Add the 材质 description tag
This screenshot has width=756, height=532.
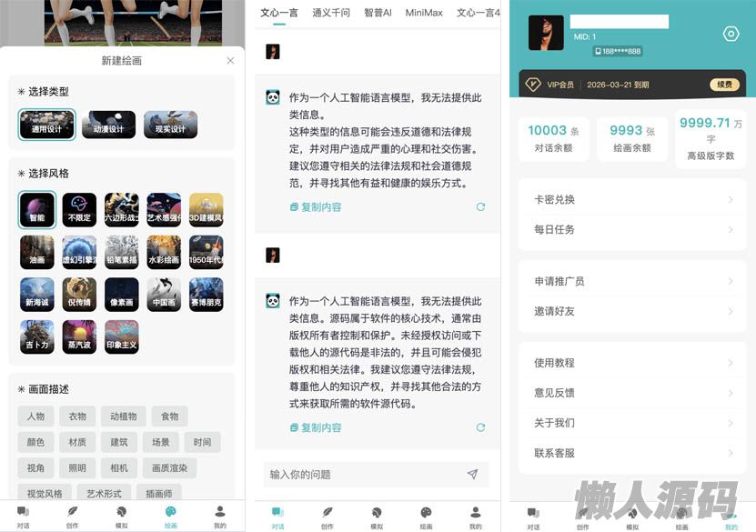click(x=77, y=442)
